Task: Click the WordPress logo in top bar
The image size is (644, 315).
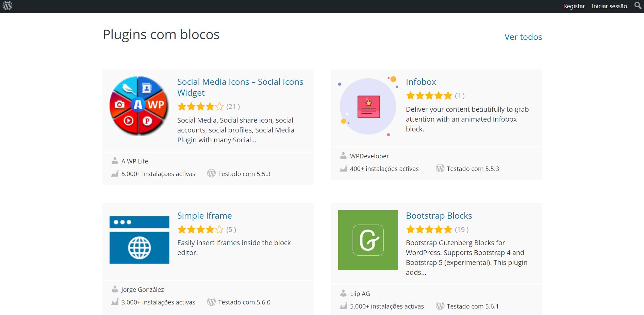Action: 7,6
